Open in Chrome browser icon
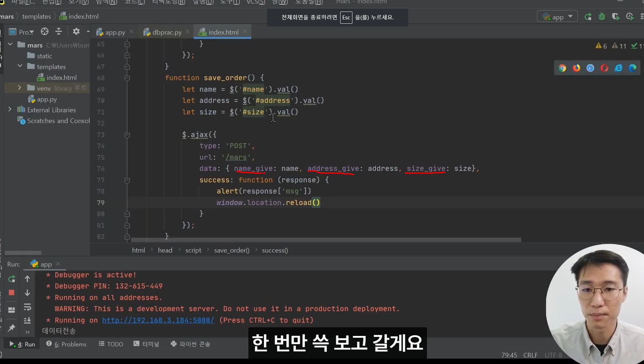644x364 pixels. pos(562,68)
